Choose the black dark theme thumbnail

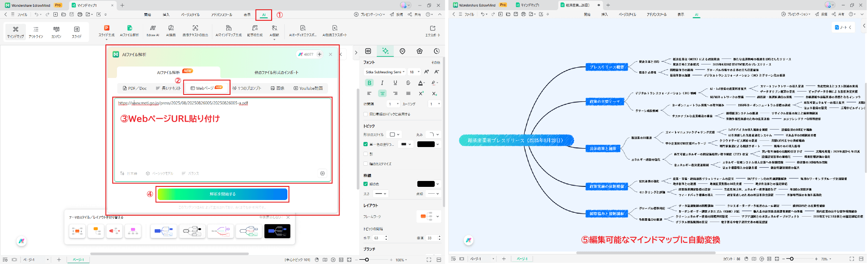pos(277,231)
